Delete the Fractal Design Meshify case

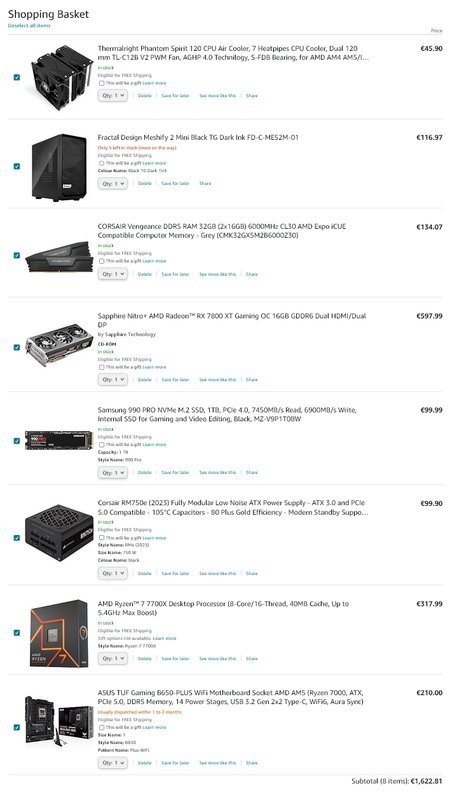coord(145,183)
